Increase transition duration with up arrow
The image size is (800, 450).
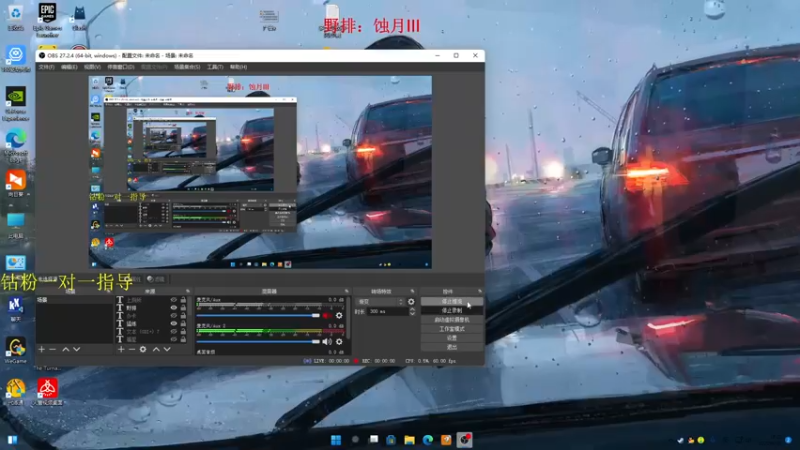click(412, 309)
